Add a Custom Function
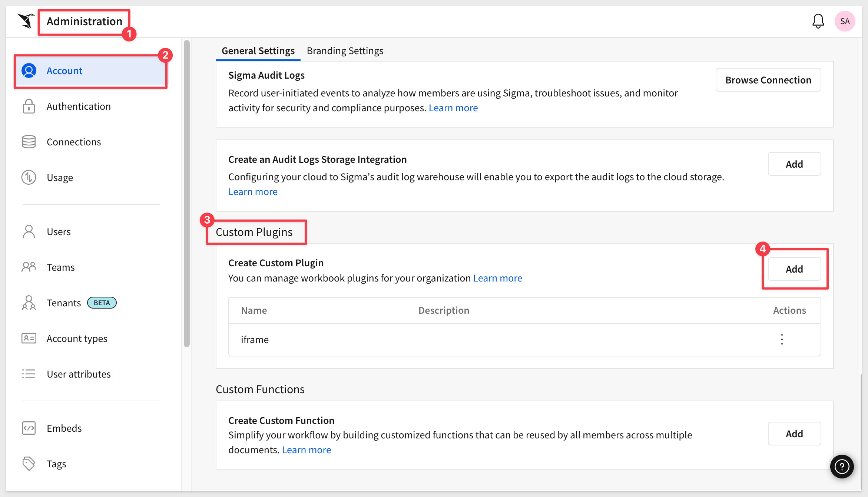 click(x=794, y=434)
